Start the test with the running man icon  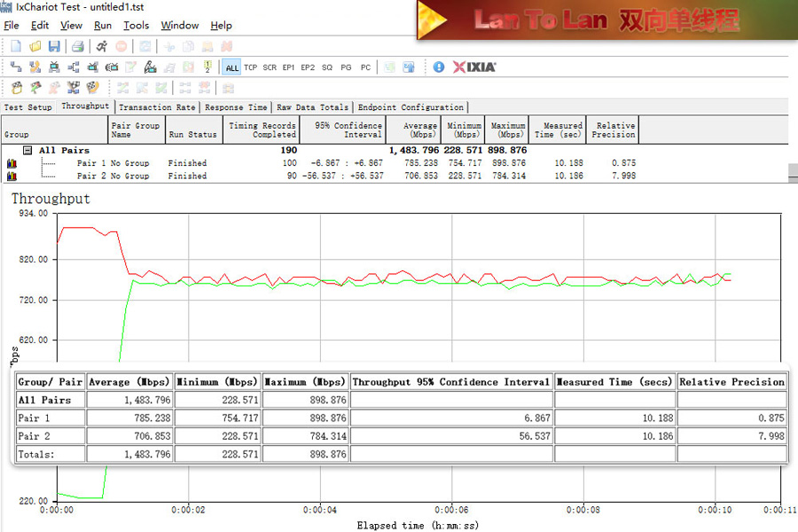point(102,46)
